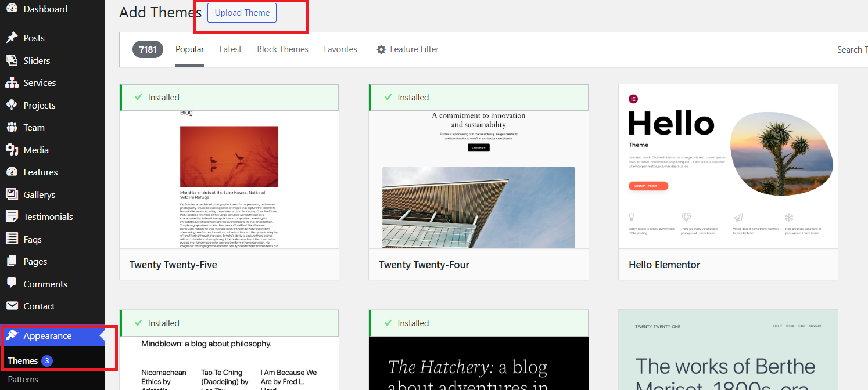Click the Contact envelope icon
The image size is (868, 390).
pos(12,306)
